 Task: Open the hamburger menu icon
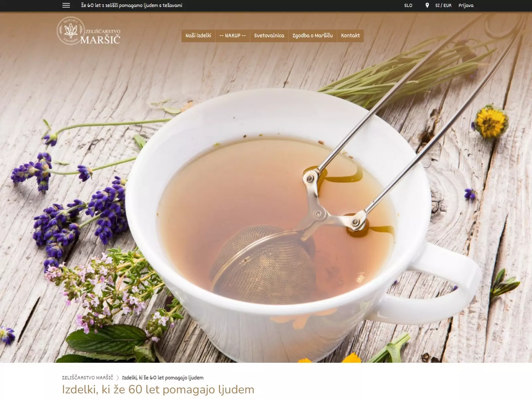66,5
